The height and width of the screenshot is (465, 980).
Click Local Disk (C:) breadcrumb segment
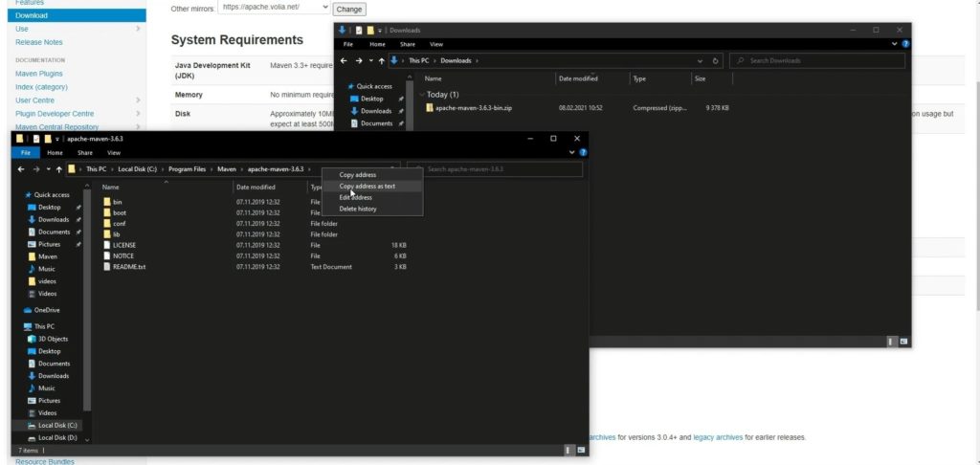click(x=138, y=169)
